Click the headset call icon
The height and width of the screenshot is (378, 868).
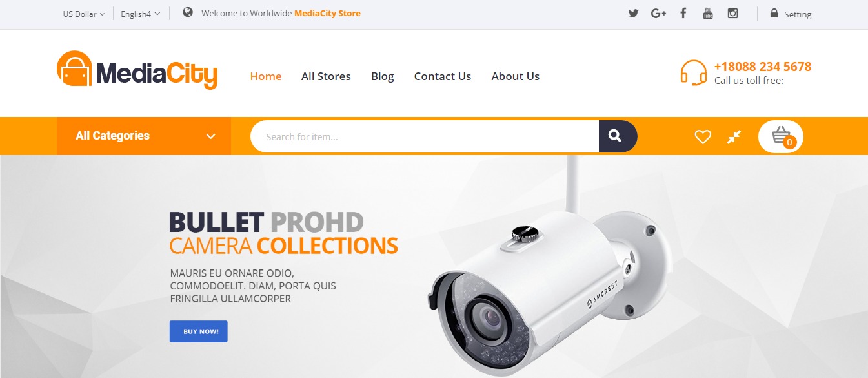click(694, 72)
